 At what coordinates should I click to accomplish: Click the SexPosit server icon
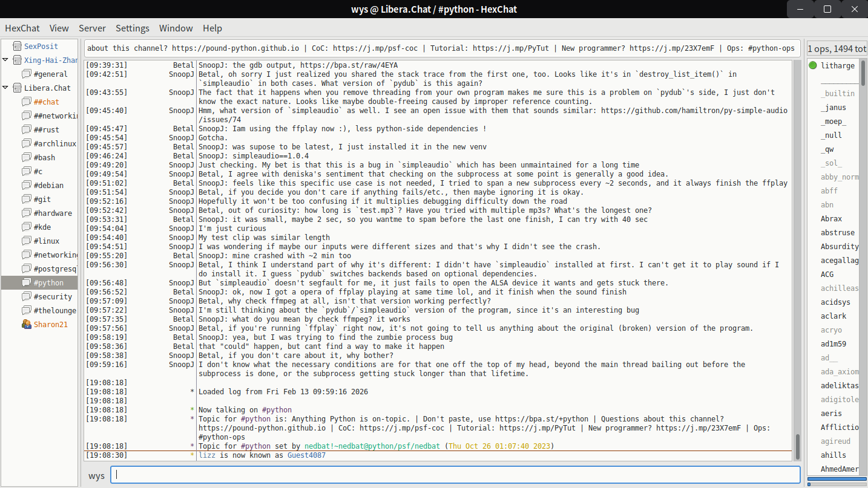(x=16, y=46)
